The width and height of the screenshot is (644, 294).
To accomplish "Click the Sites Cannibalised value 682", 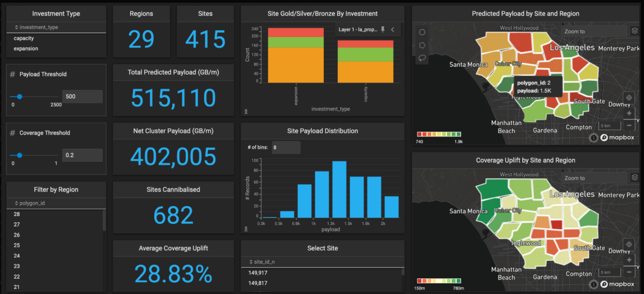I will pos(173,215).
